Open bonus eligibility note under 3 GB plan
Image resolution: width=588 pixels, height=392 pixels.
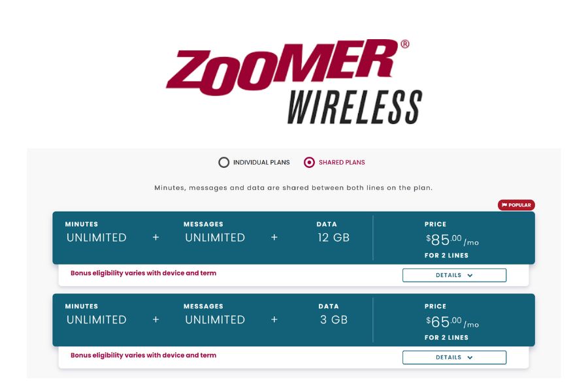143,355
